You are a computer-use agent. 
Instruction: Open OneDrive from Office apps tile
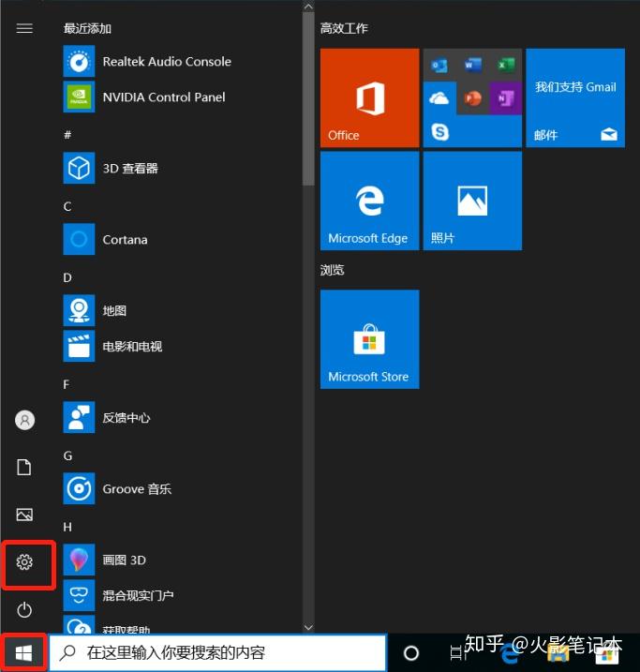439,98
